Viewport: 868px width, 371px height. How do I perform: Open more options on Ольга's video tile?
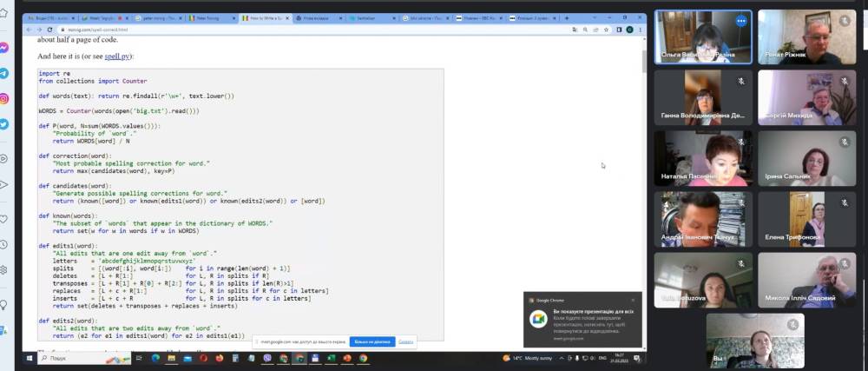[x=741, y=21]
